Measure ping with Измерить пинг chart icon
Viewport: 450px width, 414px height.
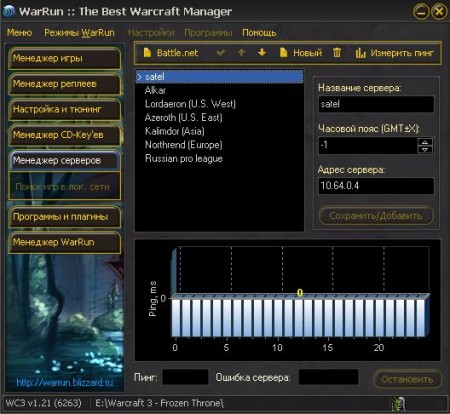(361, 53)
